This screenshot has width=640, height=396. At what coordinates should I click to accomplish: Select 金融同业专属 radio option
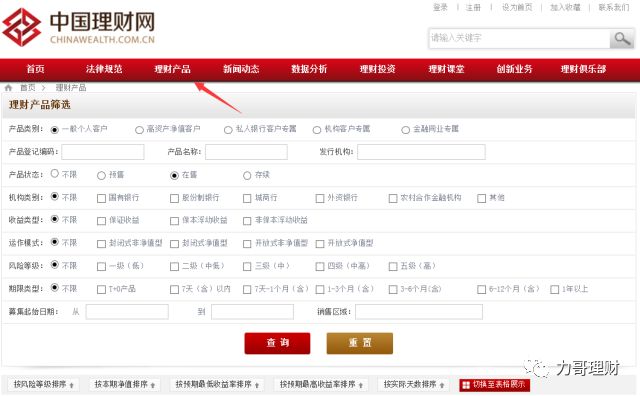coord(405,130)
